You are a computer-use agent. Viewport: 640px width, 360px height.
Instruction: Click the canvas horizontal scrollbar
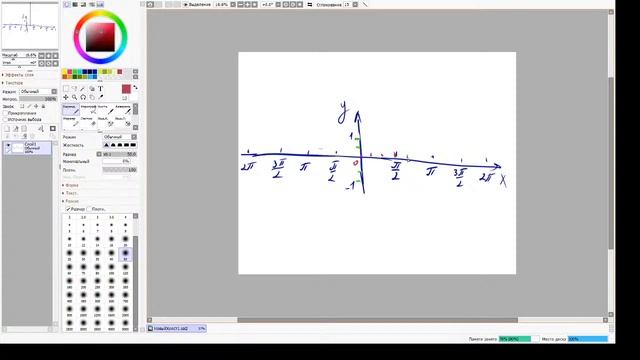pos(378,320)
